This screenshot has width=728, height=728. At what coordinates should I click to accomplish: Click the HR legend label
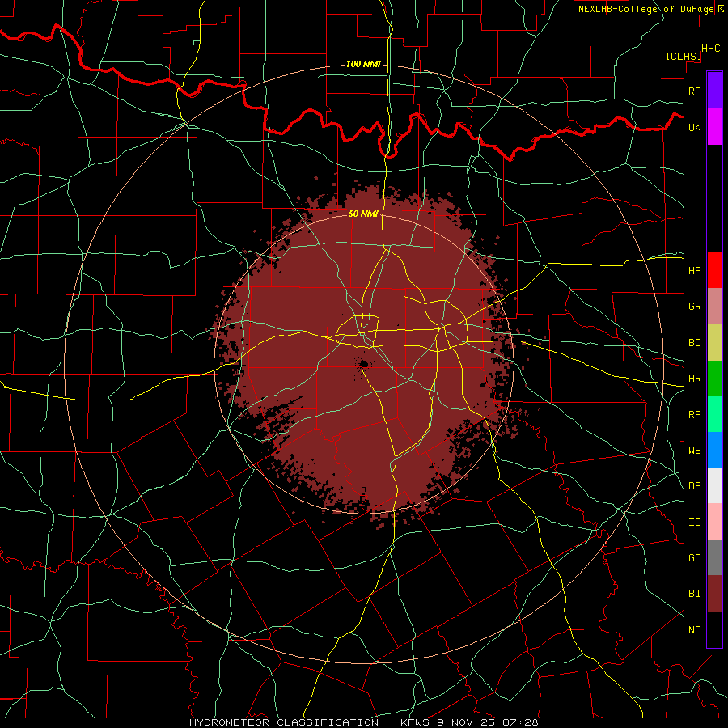[x=694, y=379]
